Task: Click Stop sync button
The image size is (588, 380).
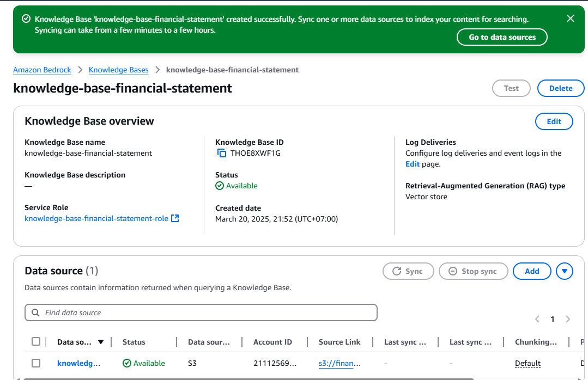Action: 473,271
